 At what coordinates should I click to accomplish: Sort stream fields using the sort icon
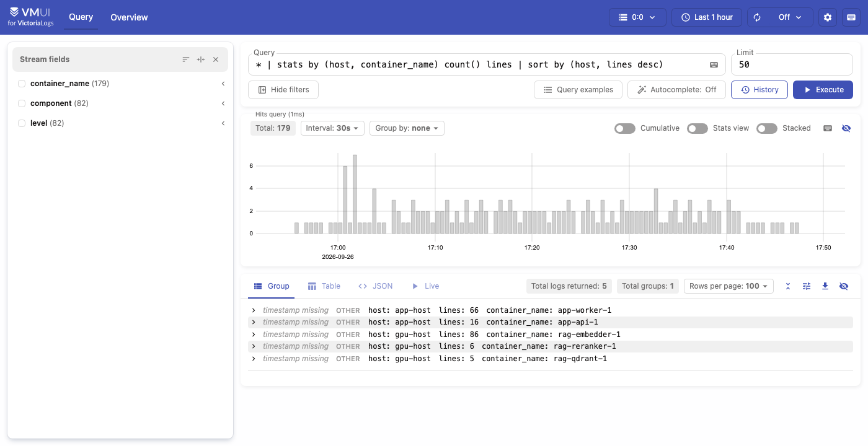coord(186,59)
